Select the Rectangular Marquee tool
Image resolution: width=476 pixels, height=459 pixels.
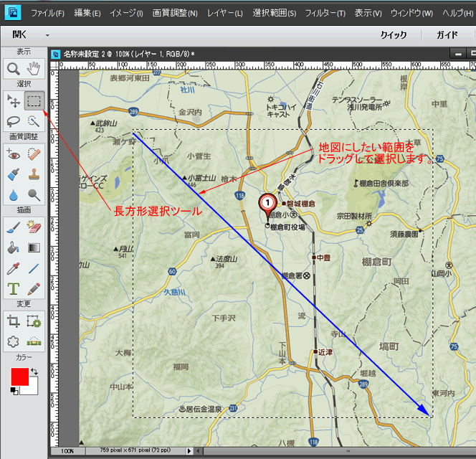[x=34, y=100]
